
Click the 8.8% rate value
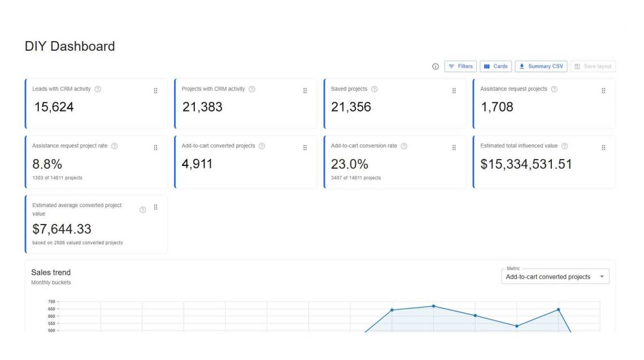click(x=47, y=164)
